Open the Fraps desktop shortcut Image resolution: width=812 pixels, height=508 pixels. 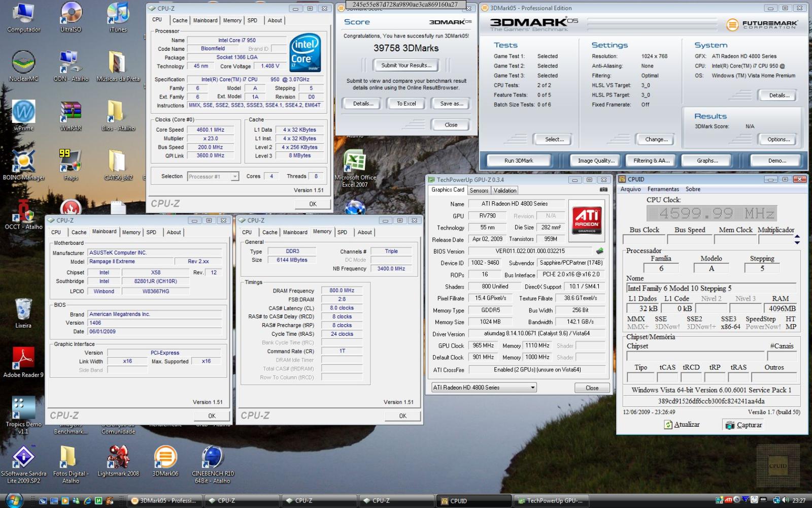tap(71, 165)
